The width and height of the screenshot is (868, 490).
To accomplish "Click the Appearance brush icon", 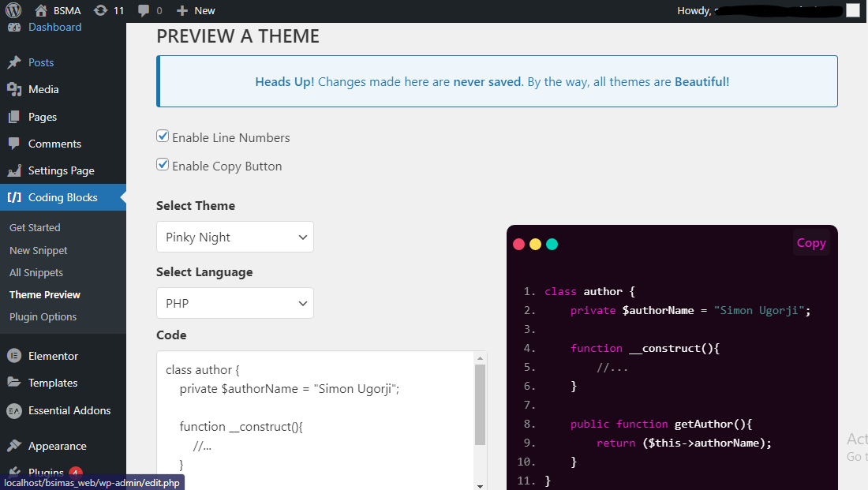I will tap(14, 446).
